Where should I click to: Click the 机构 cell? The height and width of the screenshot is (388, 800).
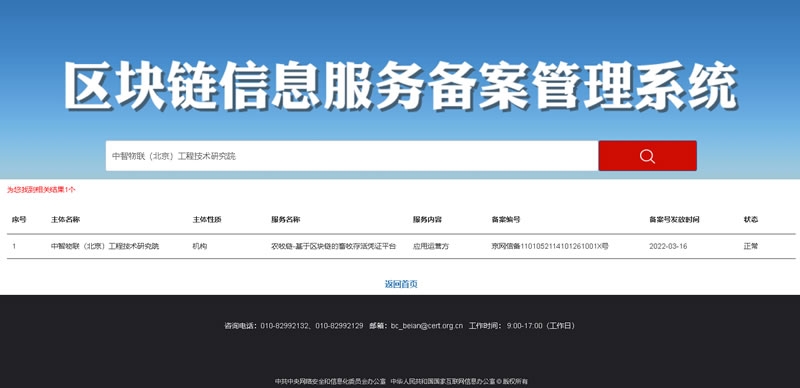click(199, 246)
